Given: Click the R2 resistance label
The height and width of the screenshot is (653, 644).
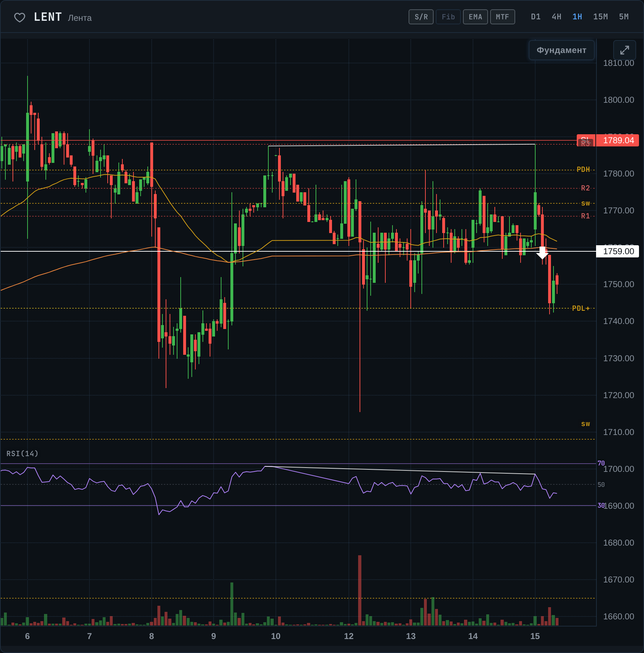Looking at the screenshot, I should [x=585, y=188].
